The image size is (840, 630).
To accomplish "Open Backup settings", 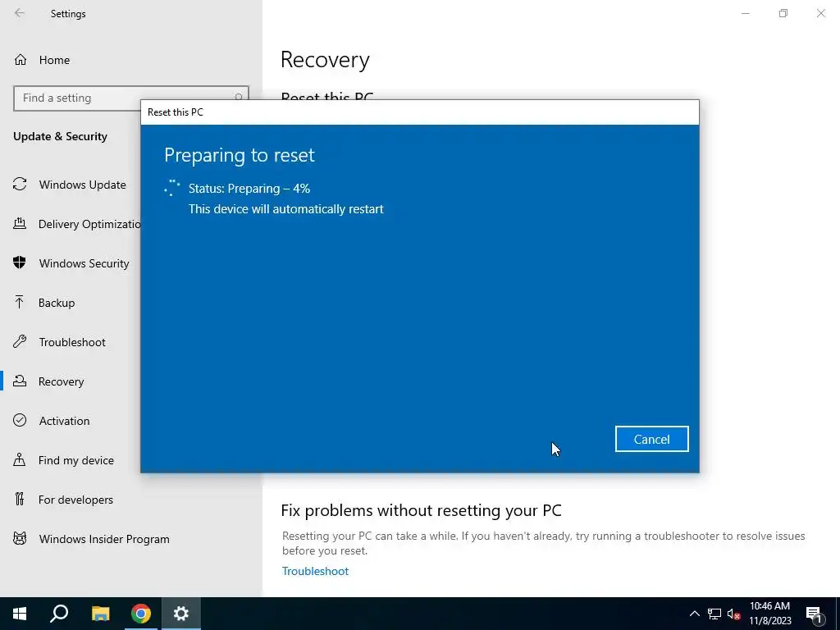I will (57, 303).
